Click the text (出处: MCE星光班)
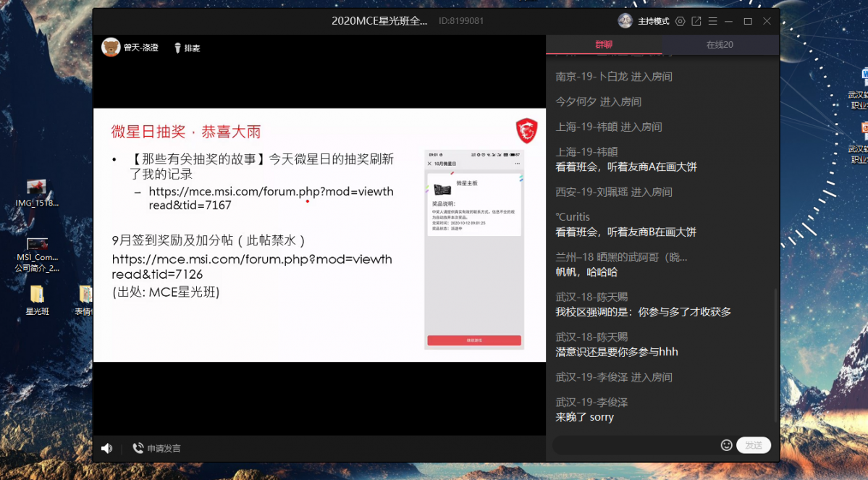This screenshot has height=480, width=868. point(166,292)
